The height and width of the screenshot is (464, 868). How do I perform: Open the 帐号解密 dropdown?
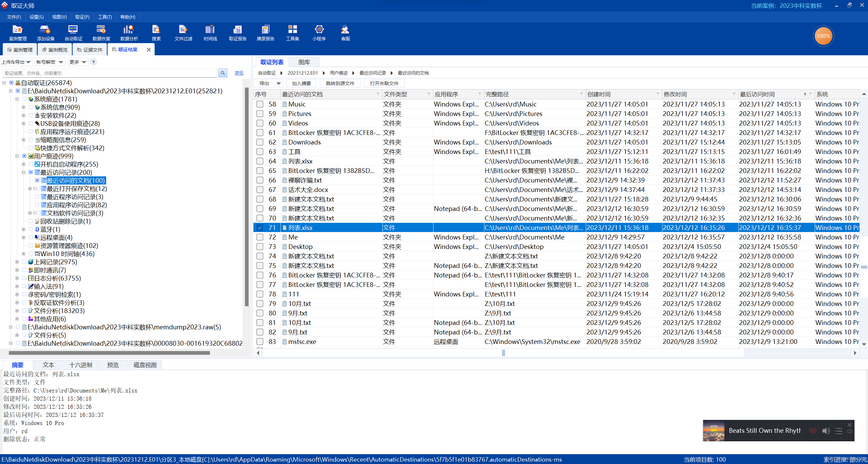[50, 62]
